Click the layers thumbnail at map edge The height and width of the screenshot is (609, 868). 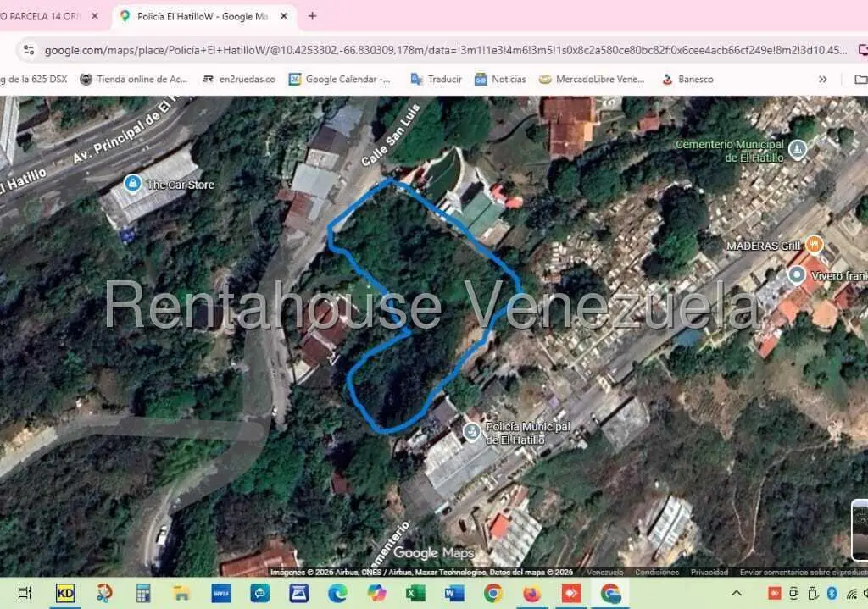point(860,530)
